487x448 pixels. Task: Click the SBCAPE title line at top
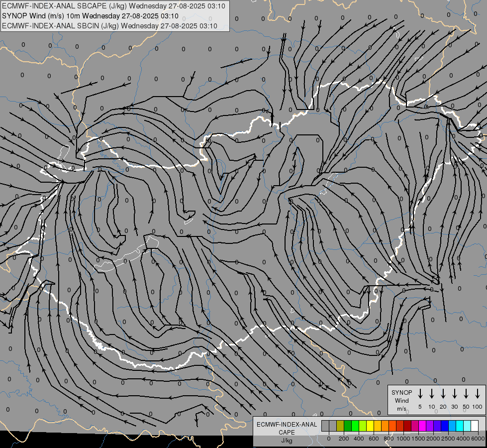[113, 6]
